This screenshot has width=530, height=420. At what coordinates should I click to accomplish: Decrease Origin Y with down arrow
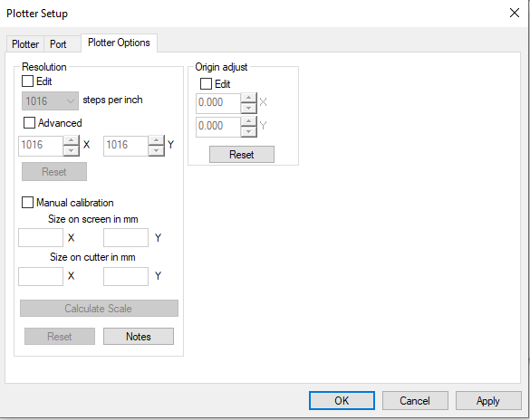click(249, 132)
